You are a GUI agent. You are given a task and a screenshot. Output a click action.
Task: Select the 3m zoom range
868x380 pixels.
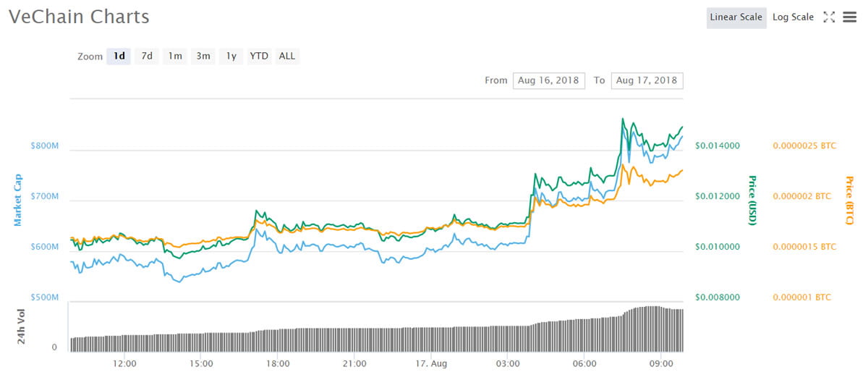[x=203, y=56]
